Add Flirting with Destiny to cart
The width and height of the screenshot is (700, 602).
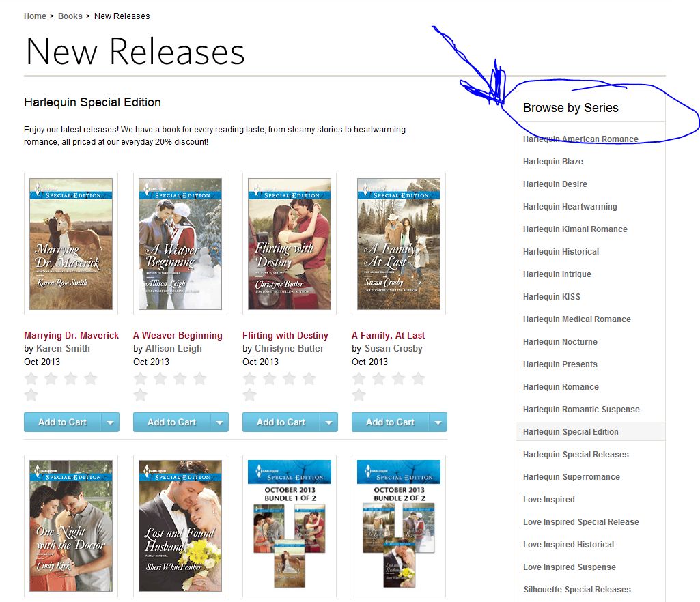tap(281, 422)
